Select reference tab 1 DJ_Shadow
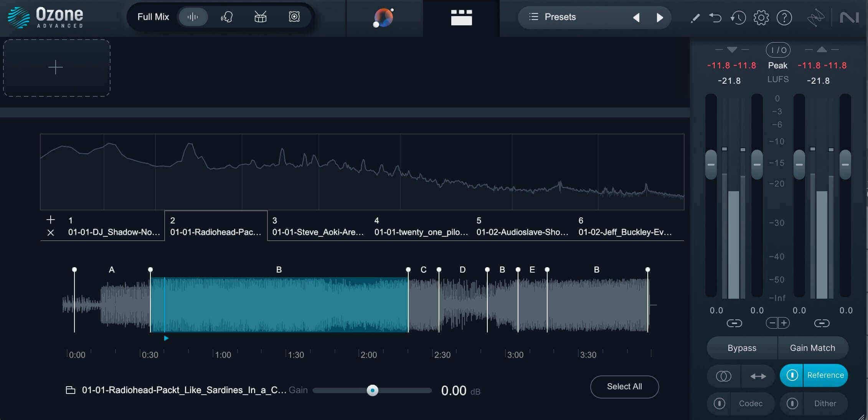This screenshot has height=420, width=868. [x=114, y=226]
